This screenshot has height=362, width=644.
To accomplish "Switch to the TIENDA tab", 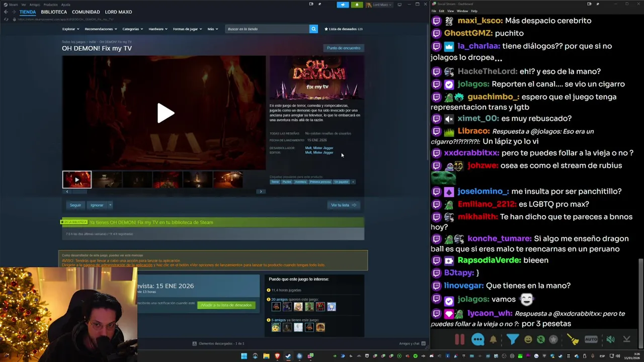I will (28, 12).
